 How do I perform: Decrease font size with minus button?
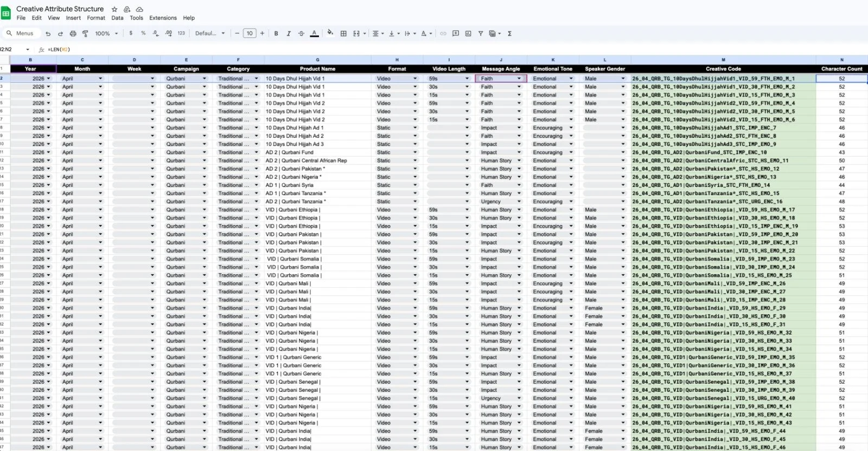click(237, 33)
